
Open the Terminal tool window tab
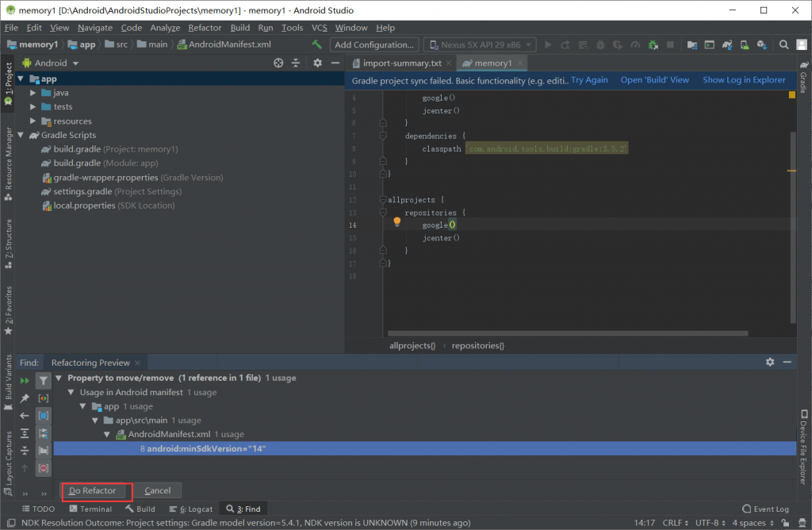click(90, 509)
